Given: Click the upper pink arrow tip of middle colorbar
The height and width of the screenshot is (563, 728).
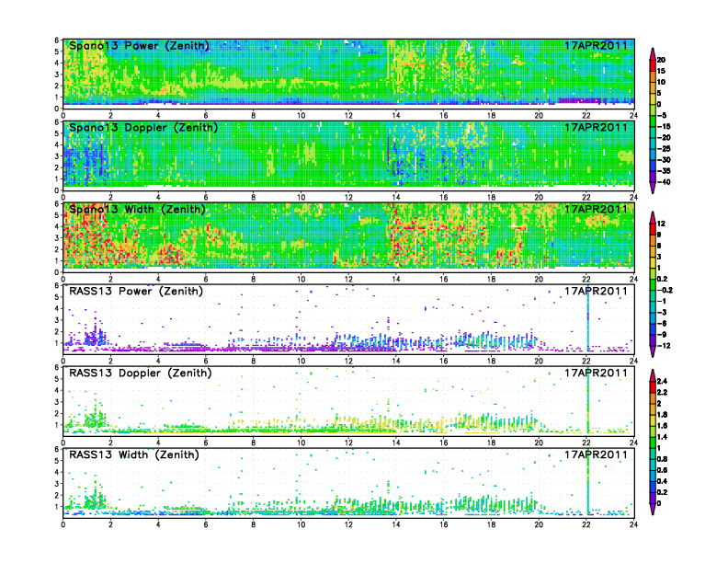Looking at the screenshot, I should 653,217.
